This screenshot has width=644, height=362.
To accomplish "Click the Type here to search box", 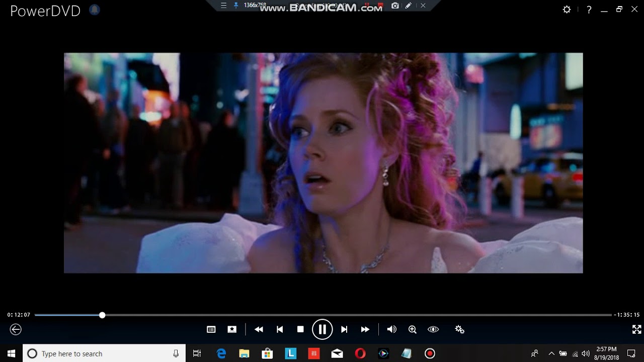I will point(104,353).
